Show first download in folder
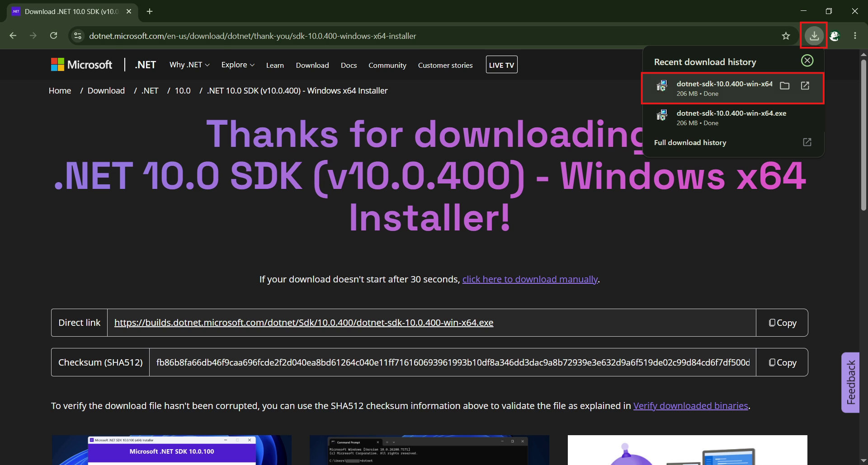The image size is (868, 465). tap(785, 86)
